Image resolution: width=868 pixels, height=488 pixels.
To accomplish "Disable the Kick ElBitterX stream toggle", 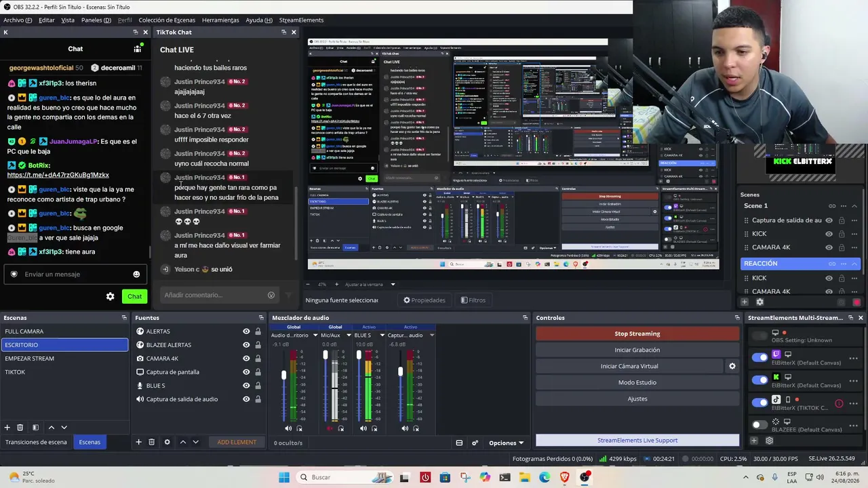I will pos(760,380).
